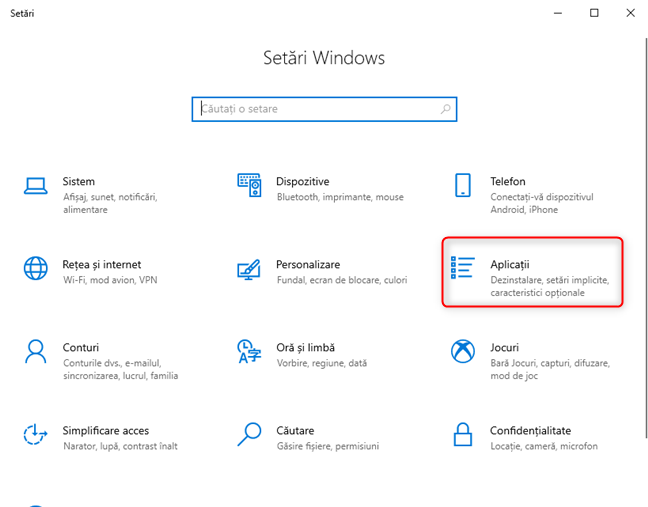Select the Aplicații list icon
The height and width of the screenshot is (507, 648).
(x=463, y=269)
